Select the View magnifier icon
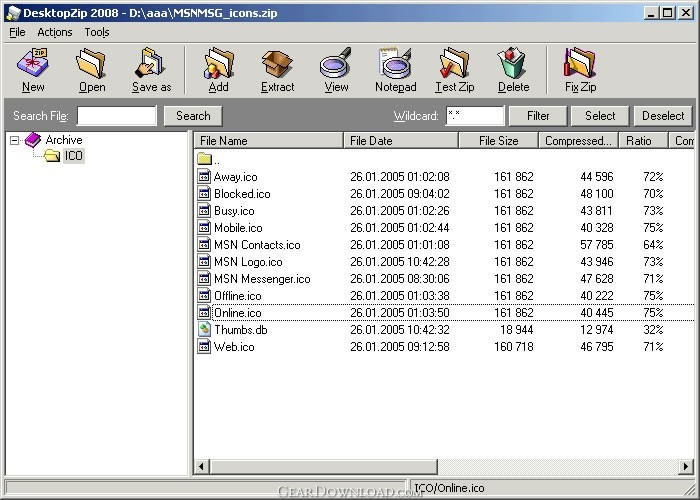The height and width of the screenshot is (500, 700). (336, 64)
